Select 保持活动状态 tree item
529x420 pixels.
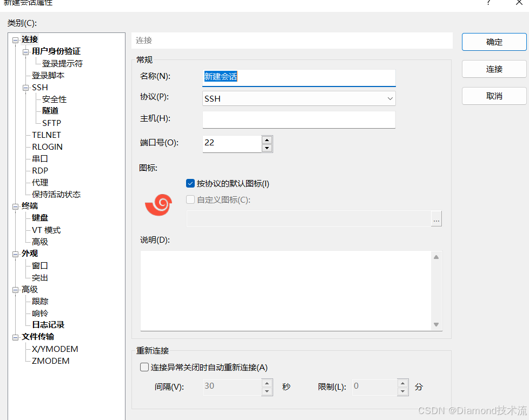pos(56,194)
